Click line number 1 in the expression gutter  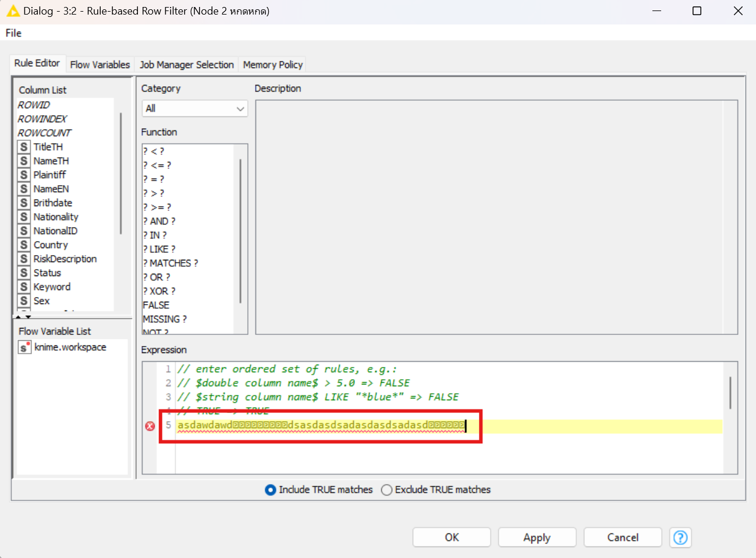168,369
